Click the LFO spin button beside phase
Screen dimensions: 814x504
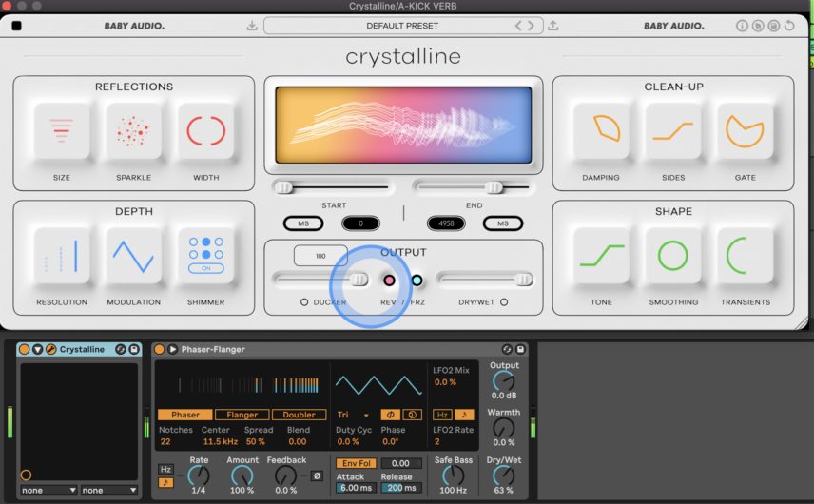click(x=412, y=415)
